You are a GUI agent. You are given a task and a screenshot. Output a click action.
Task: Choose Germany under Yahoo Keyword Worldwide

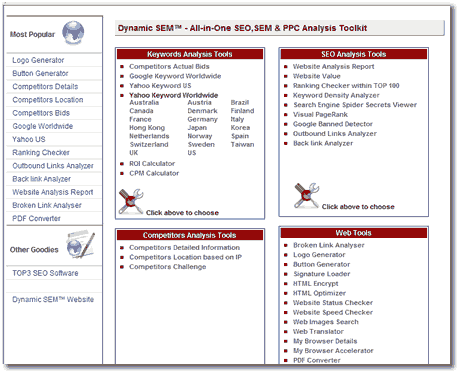(202, 119)
